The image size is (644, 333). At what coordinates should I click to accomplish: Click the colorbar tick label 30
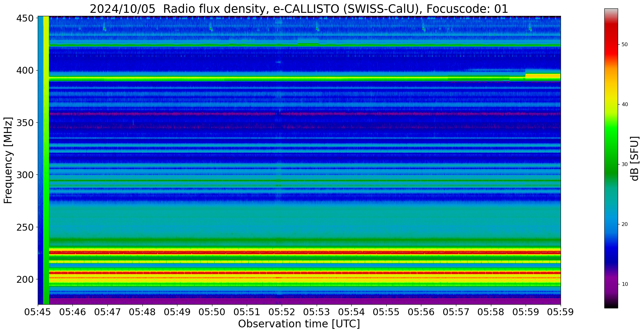[x=625, y=164]
